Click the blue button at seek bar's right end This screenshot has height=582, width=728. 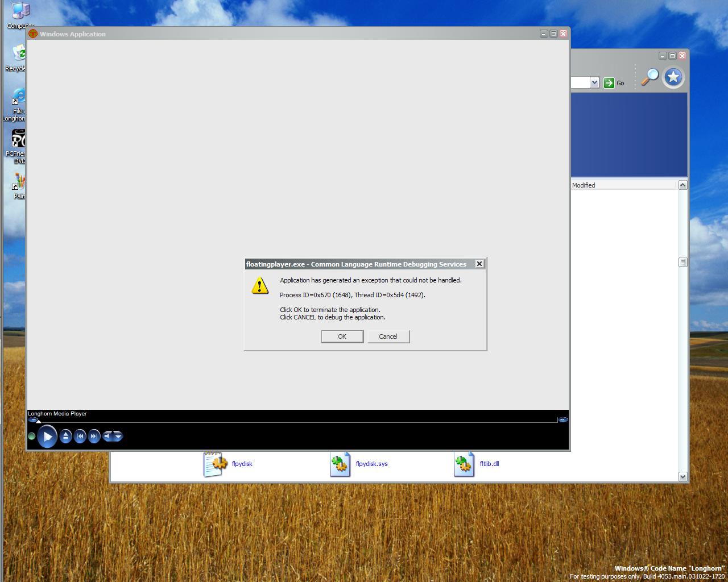[x=563, y=420]
